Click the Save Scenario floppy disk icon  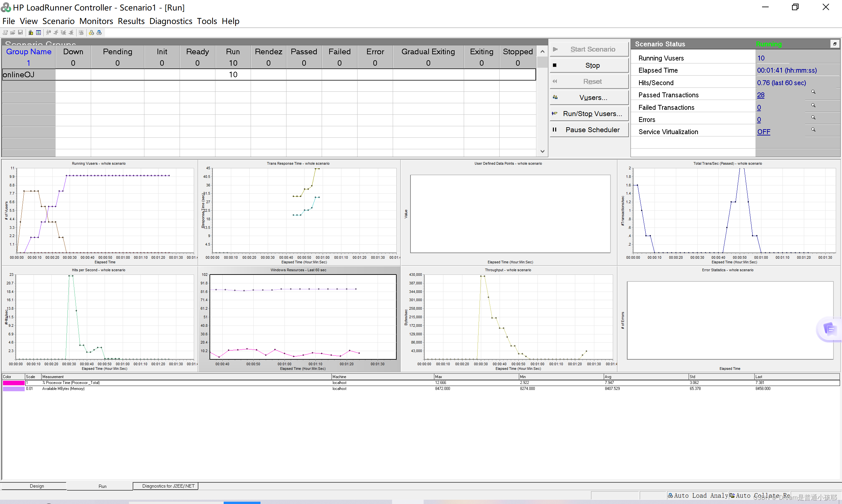pyautogui.click(x=20, y=33)
